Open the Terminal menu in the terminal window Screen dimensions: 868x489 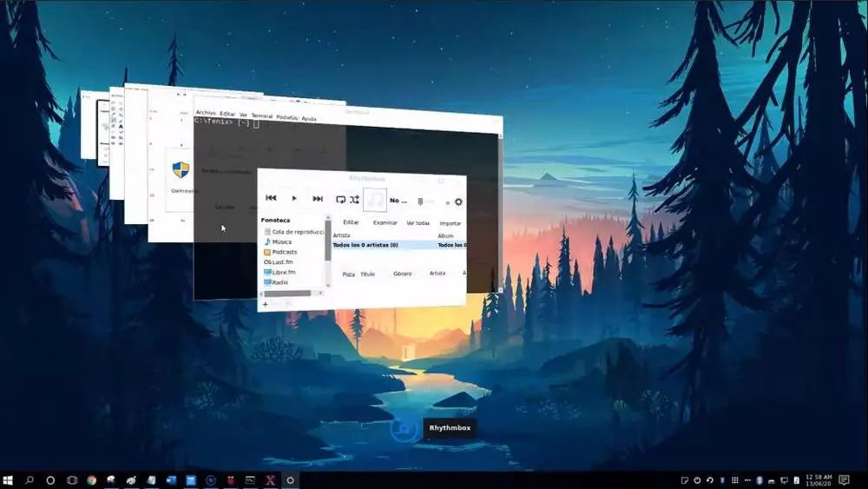click(262, 116)
